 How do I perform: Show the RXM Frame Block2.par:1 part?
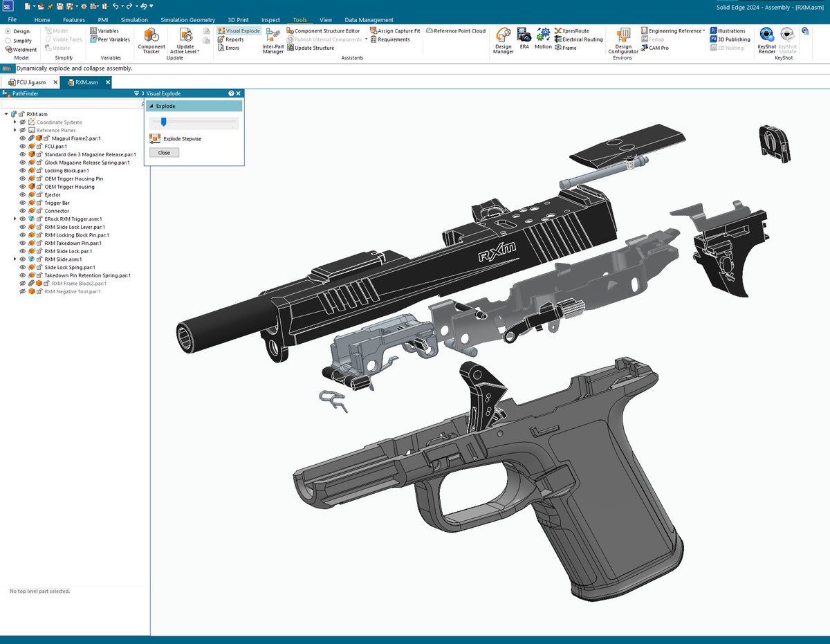point(22,284)
